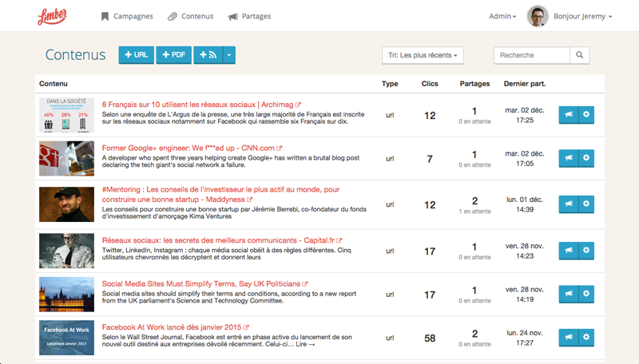The width and height of the screenshot is (639, 364).
Task: Click the 'Lire →' read-more link
Action: pos(305,345)
